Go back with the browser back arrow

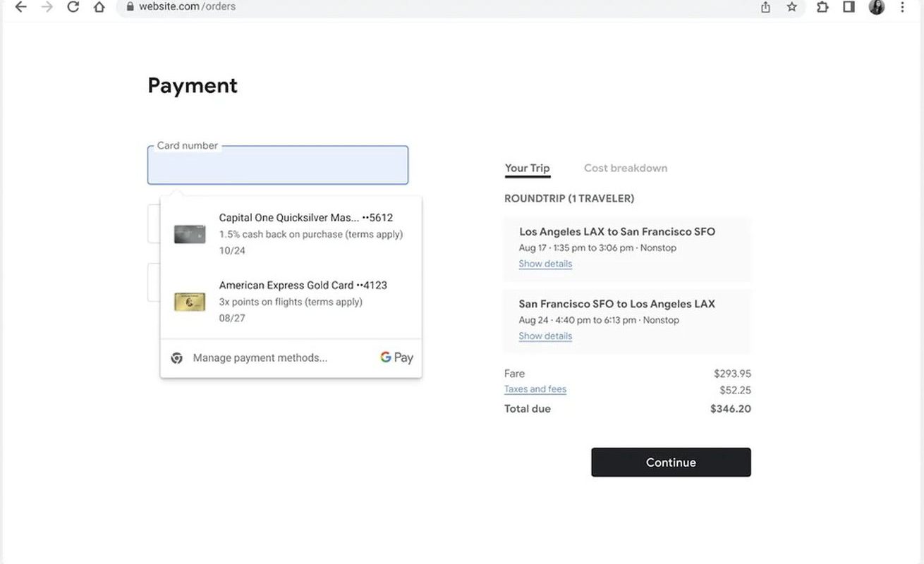(x=20, y=7)
